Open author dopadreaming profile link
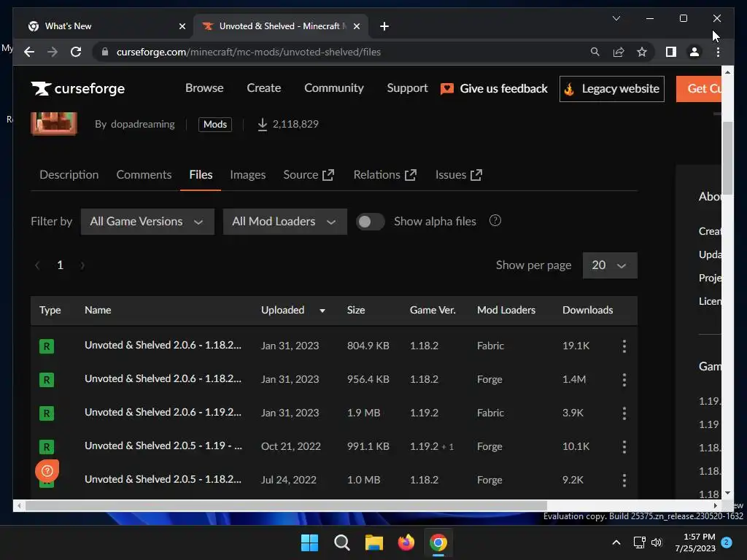The width and height of the screenshot is (747, 560). [142, 124]
